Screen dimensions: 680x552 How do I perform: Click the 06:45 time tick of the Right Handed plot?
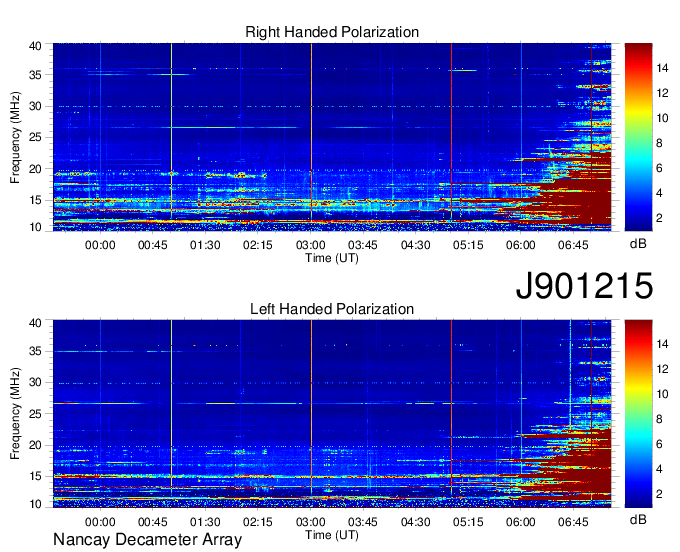573,245
